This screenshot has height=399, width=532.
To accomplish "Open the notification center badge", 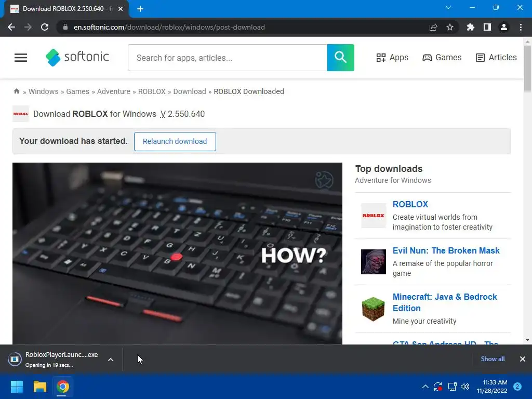I will coord(517,387).
